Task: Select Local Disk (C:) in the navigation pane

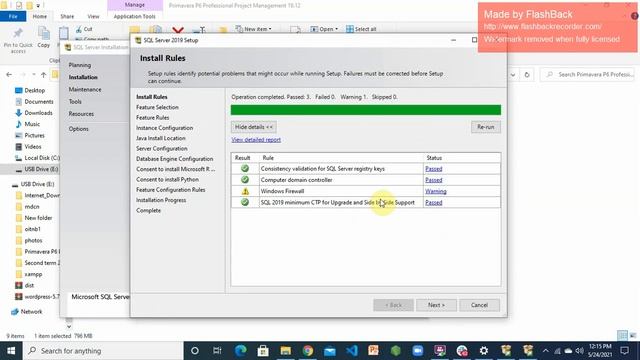Action: (38, 158)
